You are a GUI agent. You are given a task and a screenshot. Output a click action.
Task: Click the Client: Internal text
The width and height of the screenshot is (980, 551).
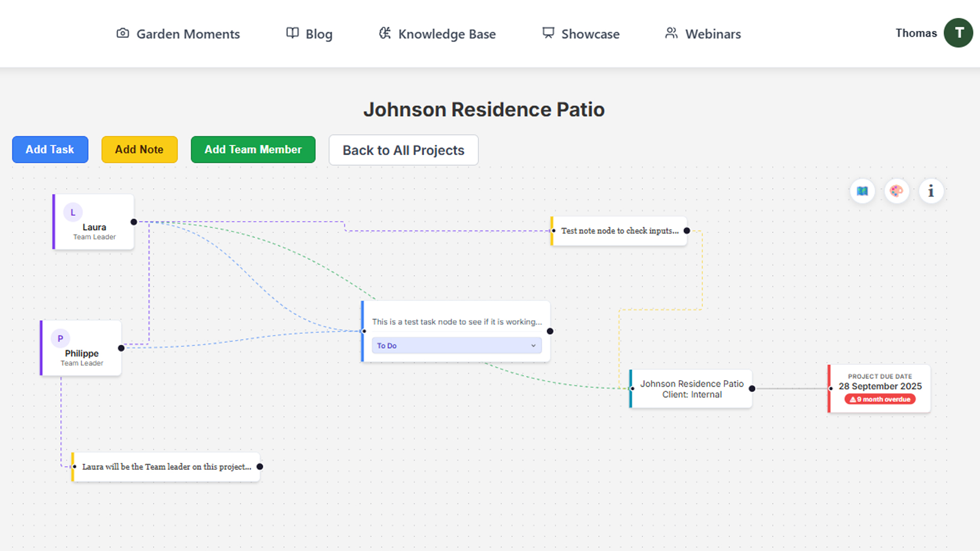tap(692, 394)
